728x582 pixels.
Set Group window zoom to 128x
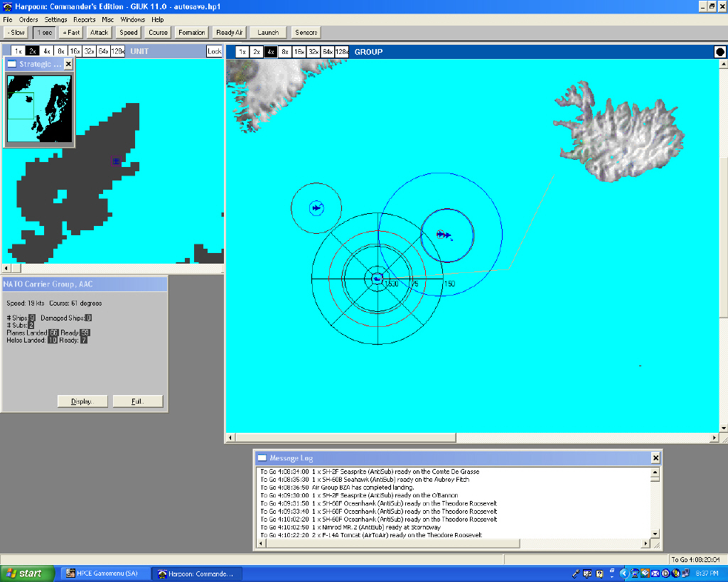[x=342, y=52]
